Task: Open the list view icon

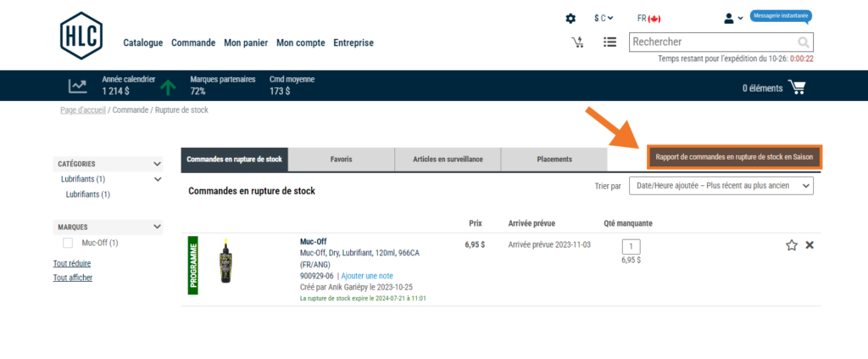Action: pos(609,42)
